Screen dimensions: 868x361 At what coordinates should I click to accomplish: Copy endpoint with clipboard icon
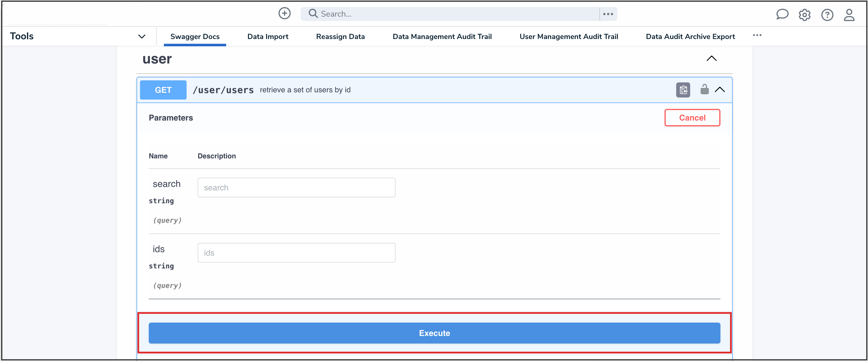pos(683,90)
